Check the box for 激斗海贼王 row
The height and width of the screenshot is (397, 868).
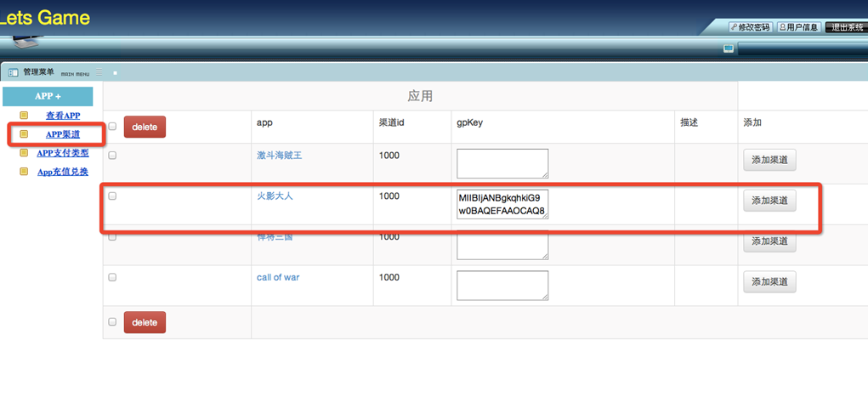(112, 156)
